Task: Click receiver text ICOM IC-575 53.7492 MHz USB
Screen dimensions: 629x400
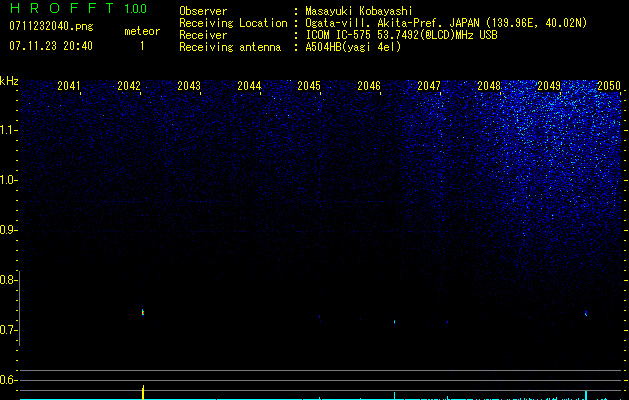Action: (401, 35)
